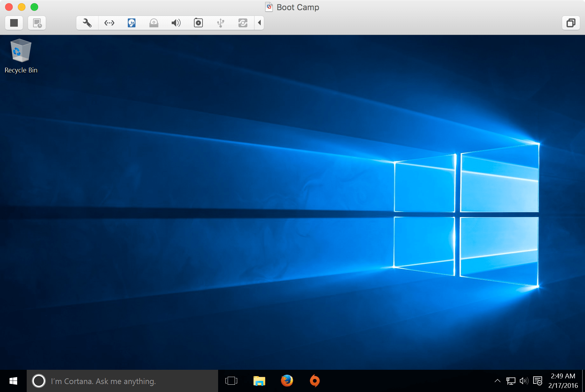585x392 pixels.
Task: Select the hard disk activity icon
Action: coord(131,23)
